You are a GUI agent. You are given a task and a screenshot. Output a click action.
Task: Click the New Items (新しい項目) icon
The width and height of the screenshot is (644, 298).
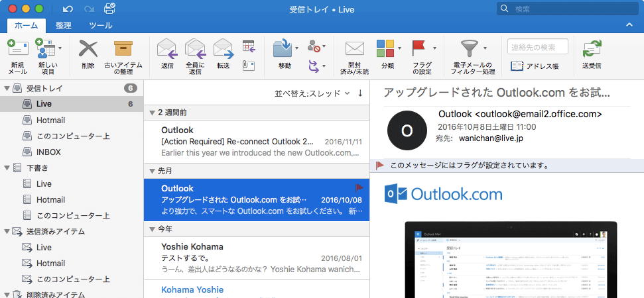45,49
